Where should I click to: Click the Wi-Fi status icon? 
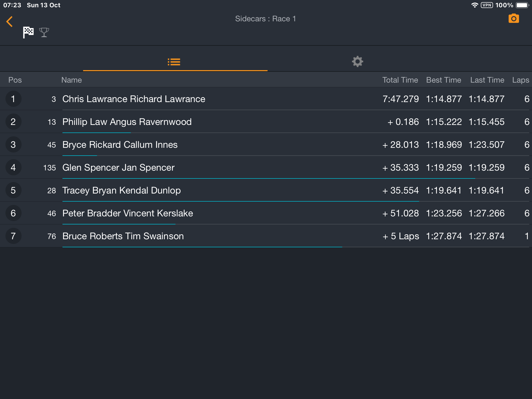point(475,5)
